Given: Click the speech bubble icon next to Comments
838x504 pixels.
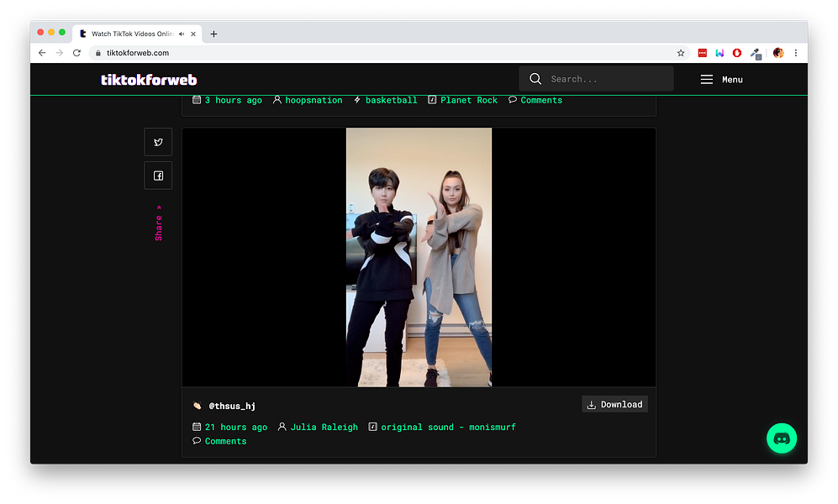Looking at the screenshot, I should coord(196,441).
